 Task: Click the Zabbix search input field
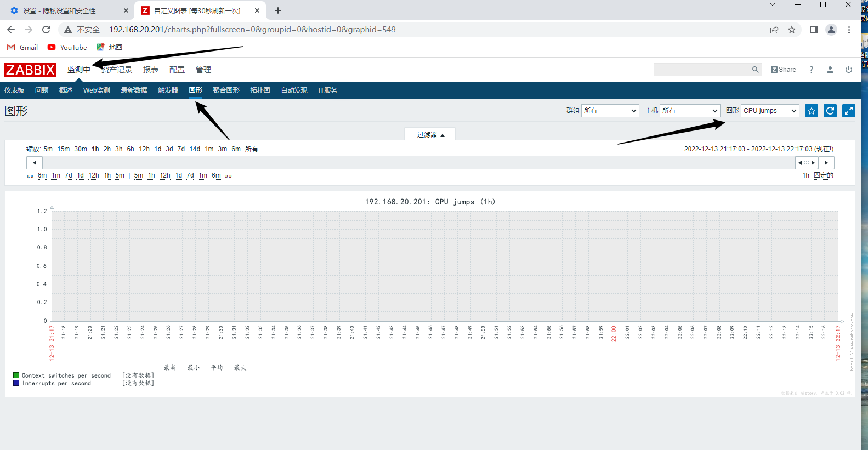(x=702, y=70)
